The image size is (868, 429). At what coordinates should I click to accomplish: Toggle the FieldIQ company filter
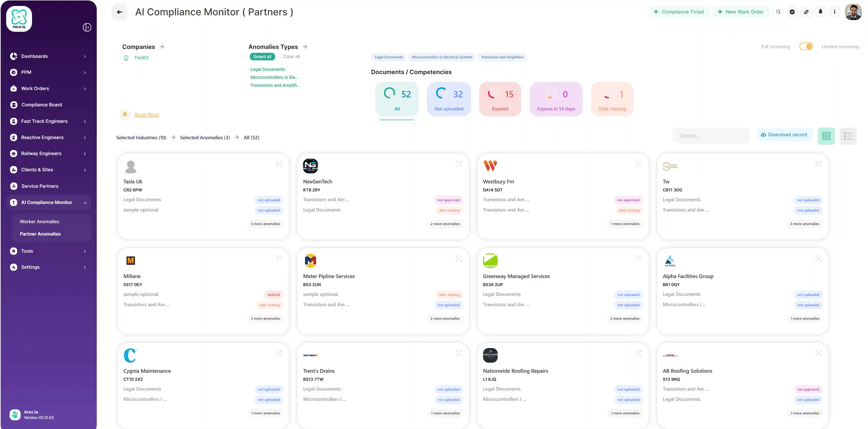point(137,58)
